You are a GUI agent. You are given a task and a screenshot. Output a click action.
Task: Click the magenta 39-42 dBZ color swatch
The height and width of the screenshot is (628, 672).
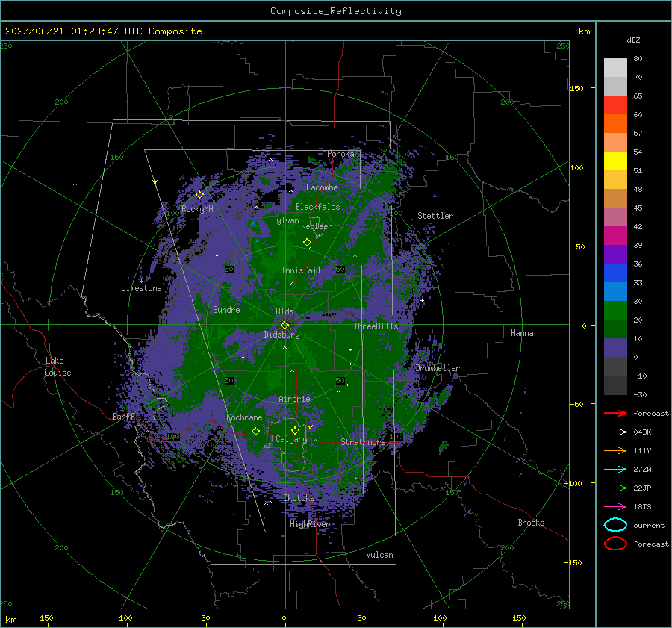click(x=615, y=235)
